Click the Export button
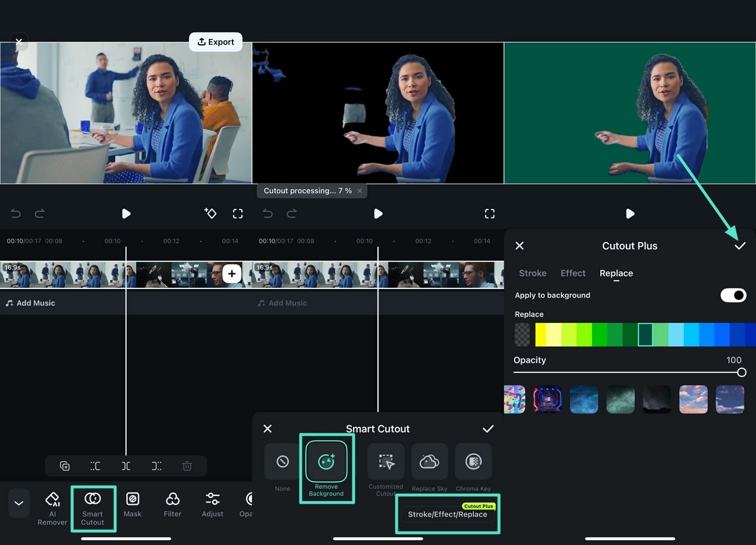This screenshot has width=756, height=545. tap(216, 42)
